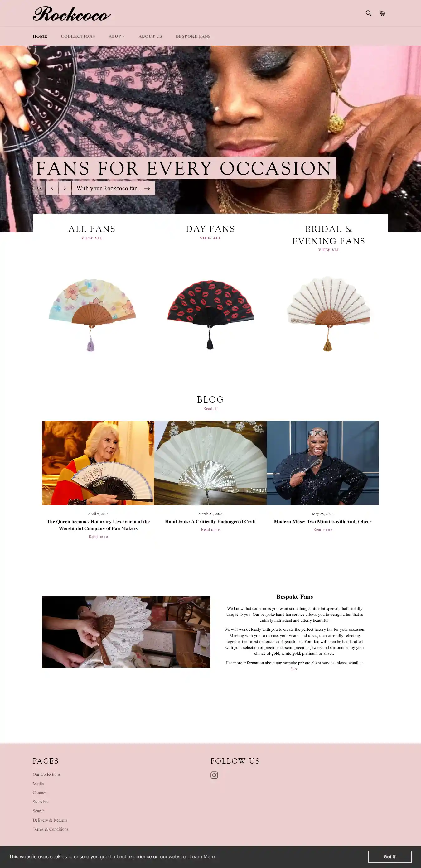Click Read all under Blog heading
Image resolution: width=421 pixels, height=868 pixels.
tap(210, 409)
